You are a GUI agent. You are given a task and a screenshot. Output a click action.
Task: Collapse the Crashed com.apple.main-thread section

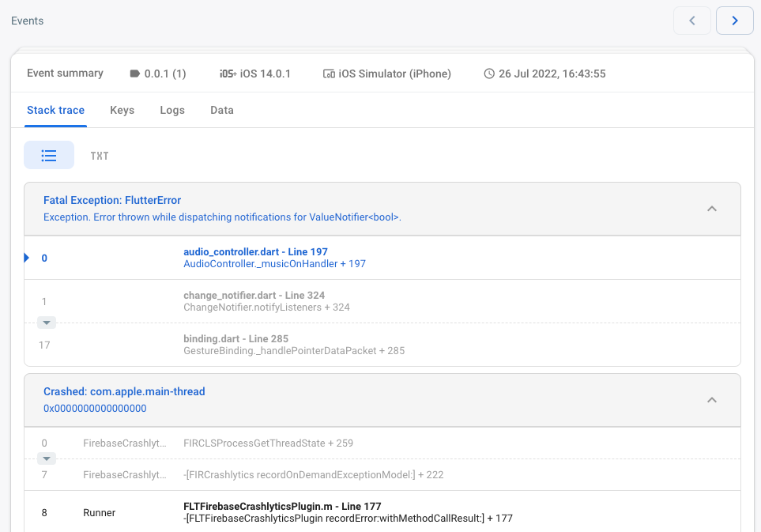[711, 400]
